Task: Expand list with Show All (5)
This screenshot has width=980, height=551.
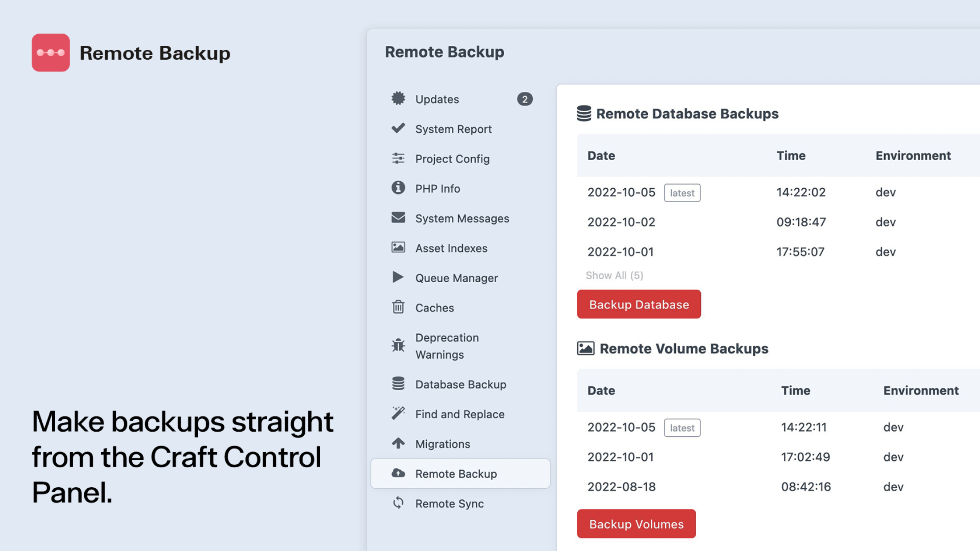Action: 614,275
